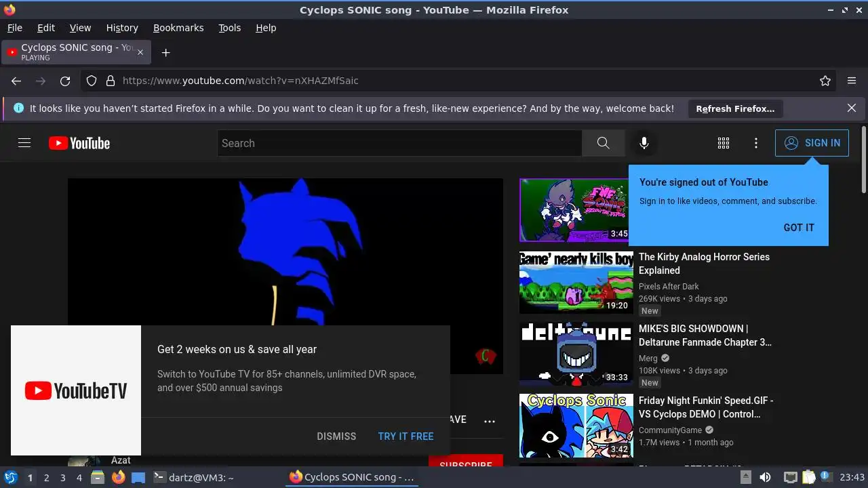Open the YouTube hamburger guide menu
This screenshot has height=488, width=868.
(24, 143)
